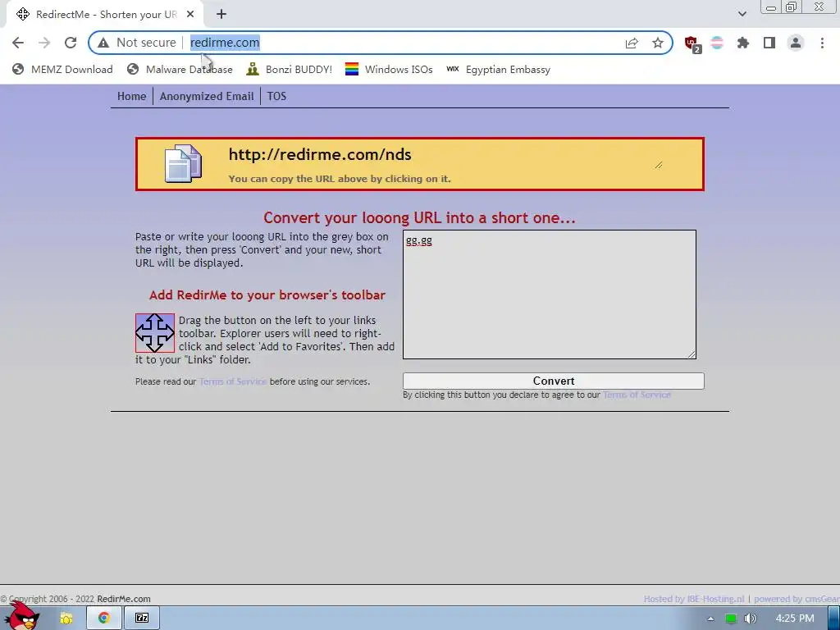Open the uBlock shield extension icon
The image size is (840, 630).
[x=692, y=43]
